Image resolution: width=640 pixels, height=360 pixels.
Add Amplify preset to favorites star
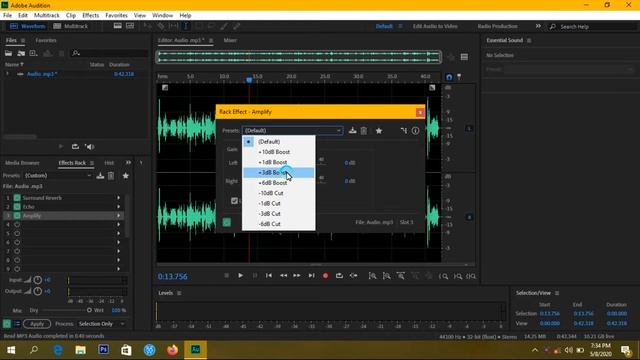(x=379, y=131)
